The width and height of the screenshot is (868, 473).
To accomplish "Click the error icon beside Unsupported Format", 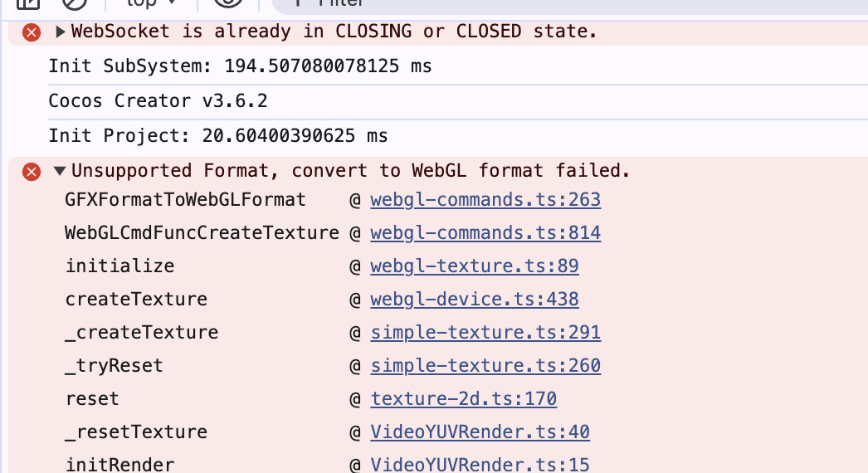I will tap(32, 172).
